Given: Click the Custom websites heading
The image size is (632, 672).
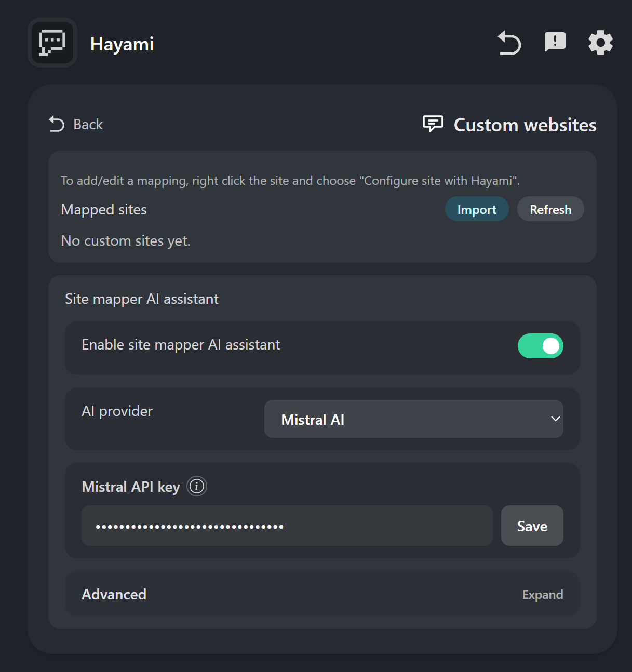Looking at the screenshot, I should (x=525, y=125).
